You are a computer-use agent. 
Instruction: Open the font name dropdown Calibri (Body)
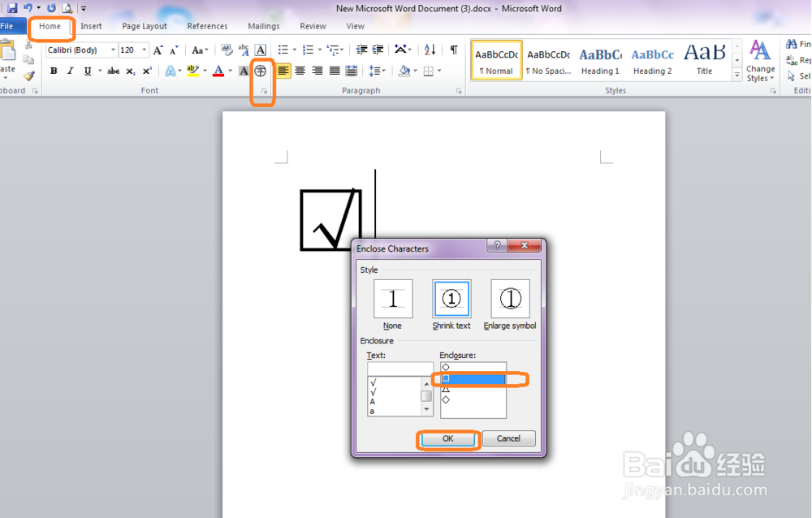click(x=113, y=50)
